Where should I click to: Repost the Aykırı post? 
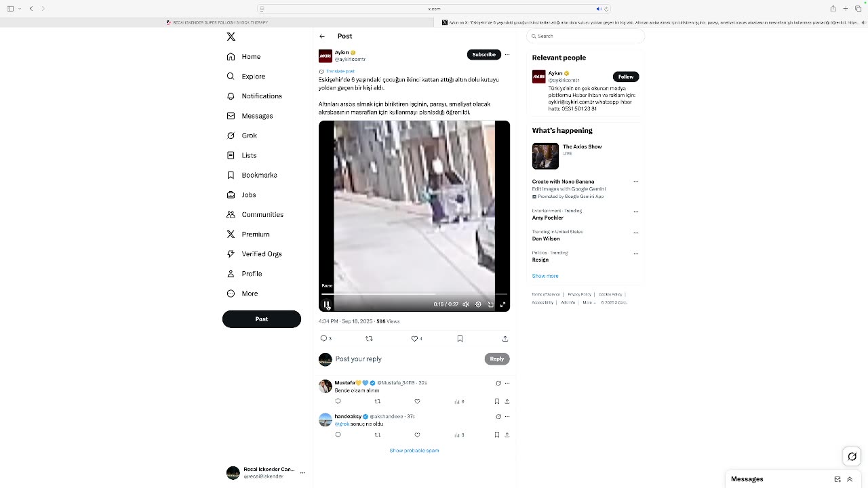369,338
